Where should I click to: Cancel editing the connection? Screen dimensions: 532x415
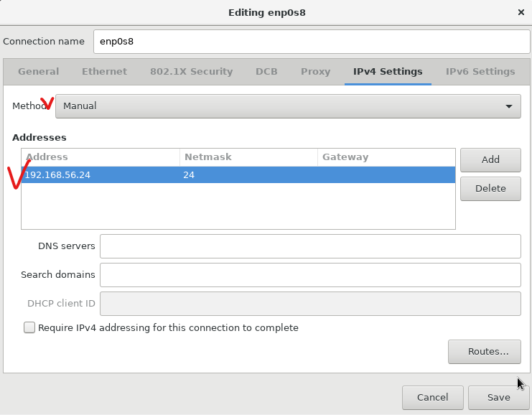433,397
